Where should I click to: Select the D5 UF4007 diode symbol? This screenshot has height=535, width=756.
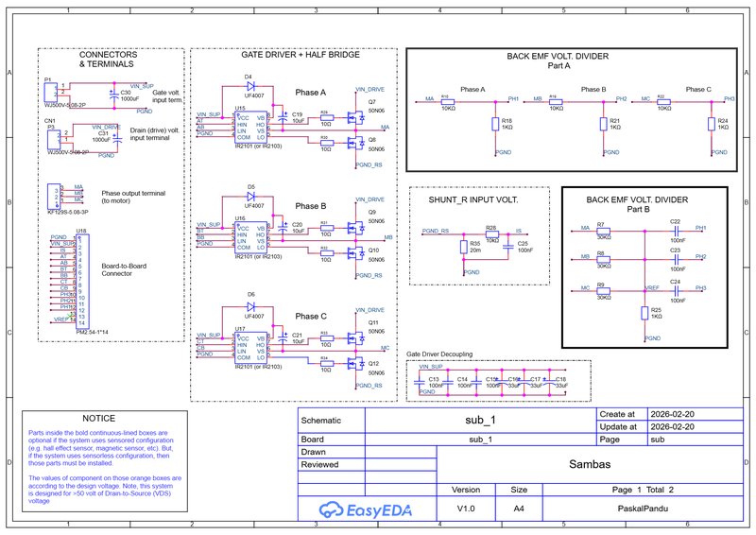250,197
